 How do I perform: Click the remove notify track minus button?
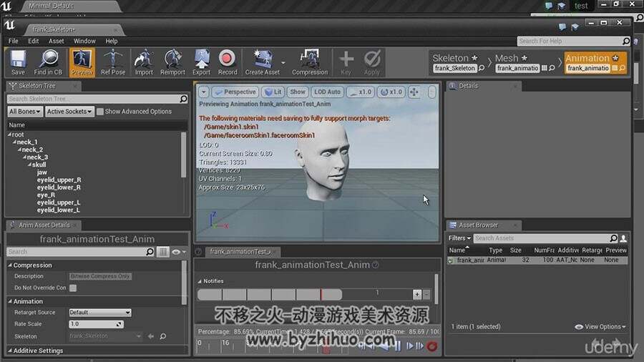pos(426,294)
